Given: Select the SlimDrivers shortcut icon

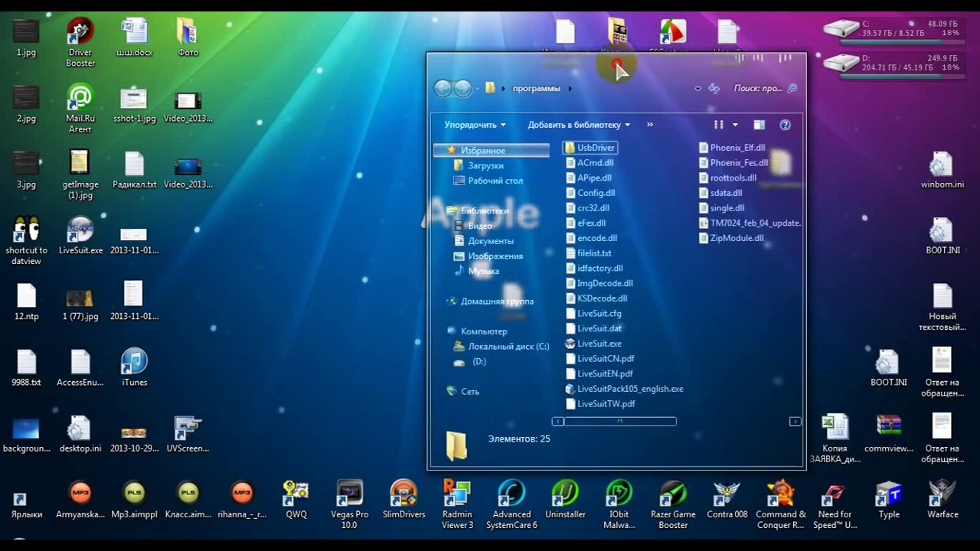Looking at the screenshot, I should [403, 500].
